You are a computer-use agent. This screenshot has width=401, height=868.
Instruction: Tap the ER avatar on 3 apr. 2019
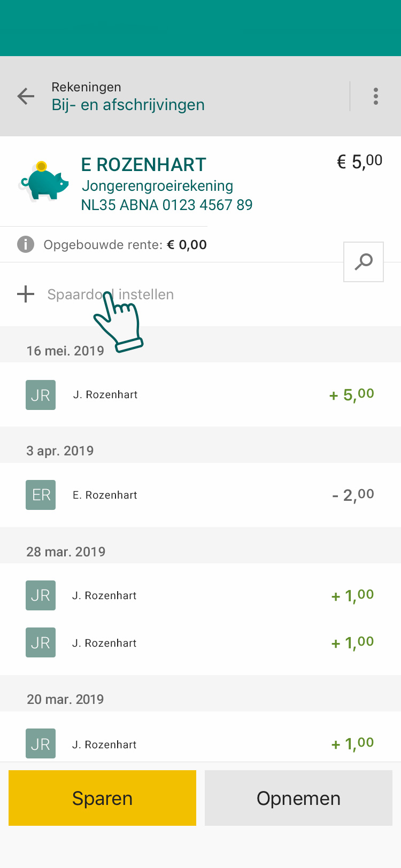41,495
